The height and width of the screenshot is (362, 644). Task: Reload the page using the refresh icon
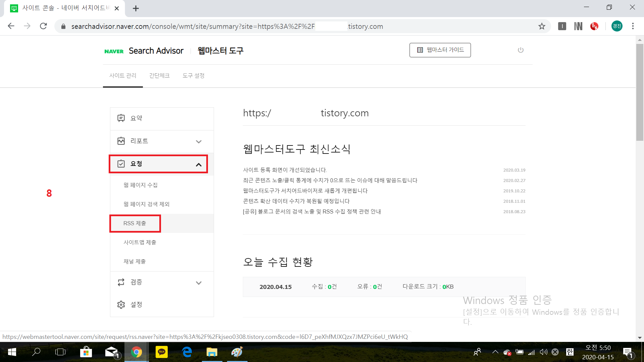coord(43,26)
